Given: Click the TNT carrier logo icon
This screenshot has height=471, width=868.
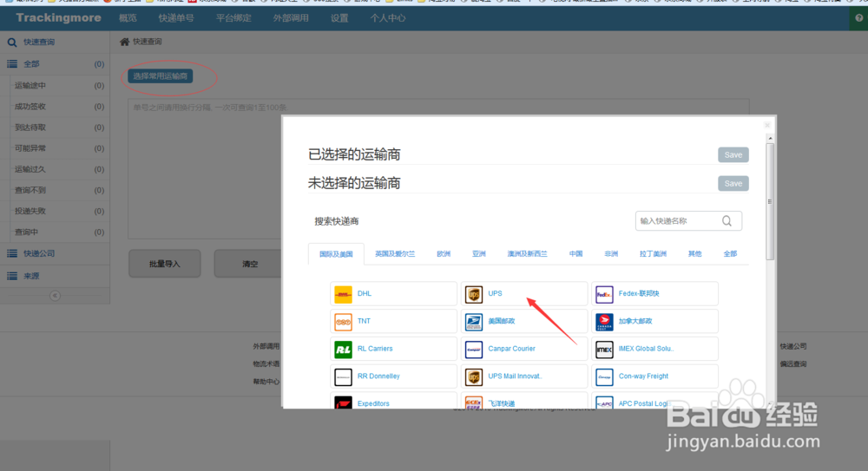Looking at the screenshot, I should click(x=343, y=322).
